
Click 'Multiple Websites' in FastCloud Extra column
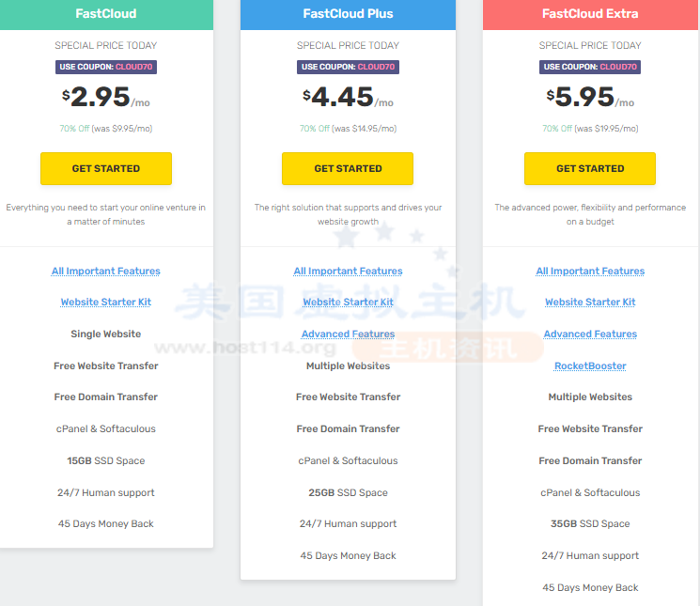tap(590, 397)
